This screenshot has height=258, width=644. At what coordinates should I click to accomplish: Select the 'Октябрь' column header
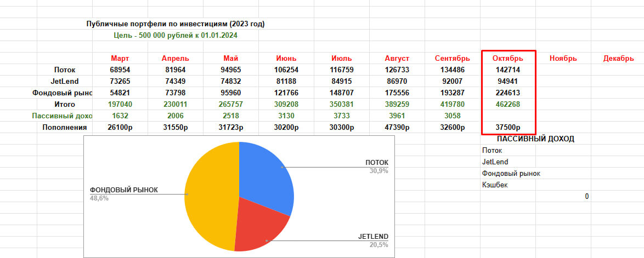pos(507,58)
